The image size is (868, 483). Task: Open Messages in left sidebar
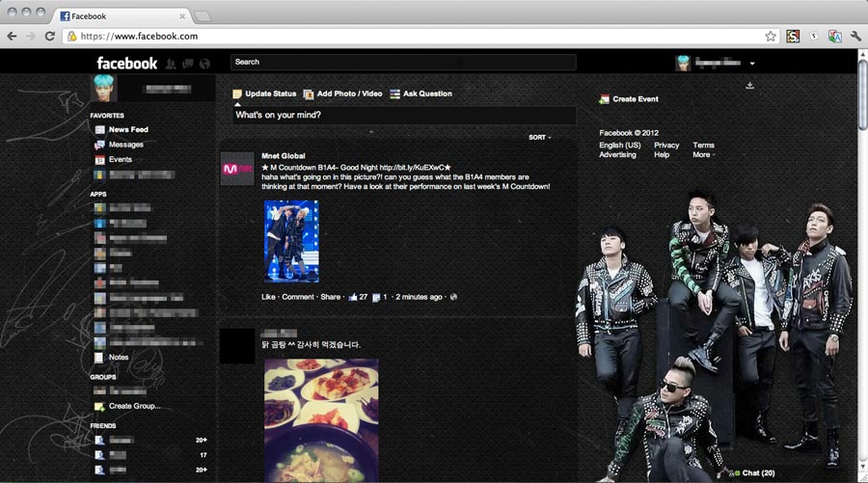[x=126, y=145]
